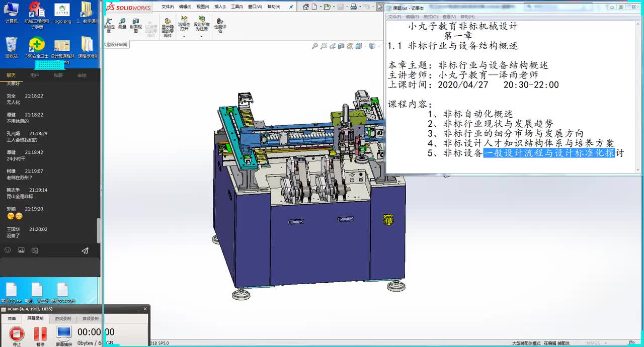The height and width of the screenshot is (347, 644).
Task: Switch to chat tab (聊天) in chat panel
Action: pyautogui.click(x=11, y=75)
